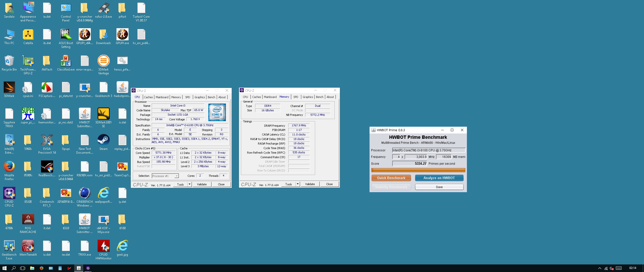Open About tab in left CPU-Z window
The width and height of the screenshot is (644, 272).
pyautogui.click(x=222, y=97)
